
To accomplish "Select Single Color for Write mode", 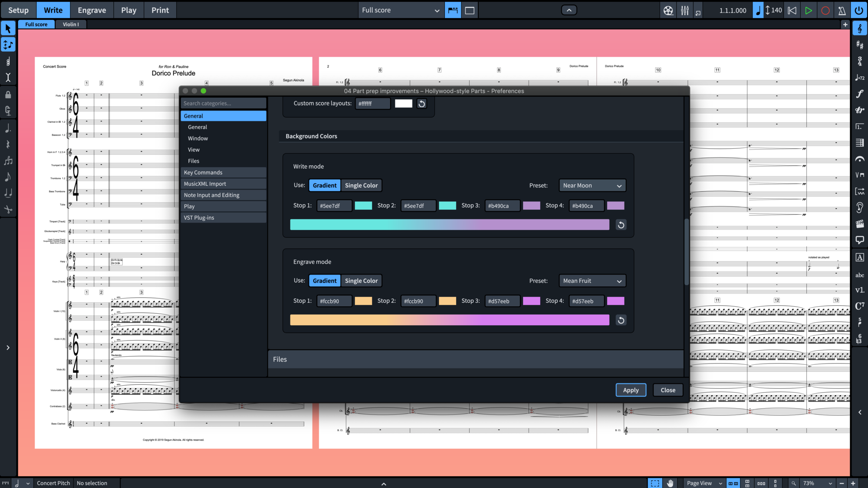I will [x=361, y=185].
